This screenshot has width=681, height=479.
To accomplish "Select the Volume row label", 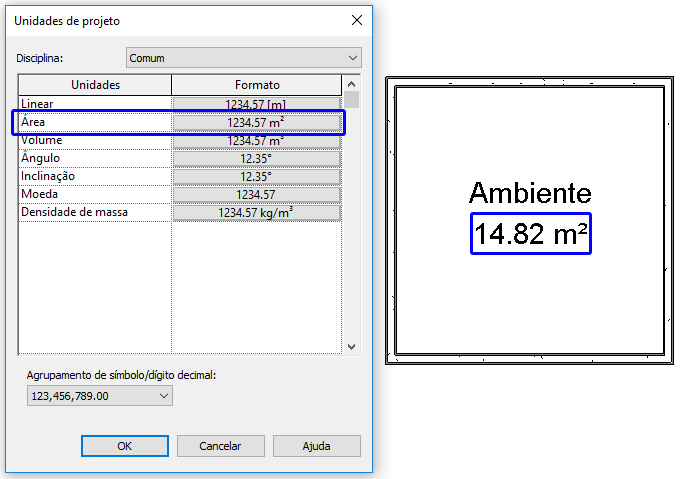I will (42, 140).
